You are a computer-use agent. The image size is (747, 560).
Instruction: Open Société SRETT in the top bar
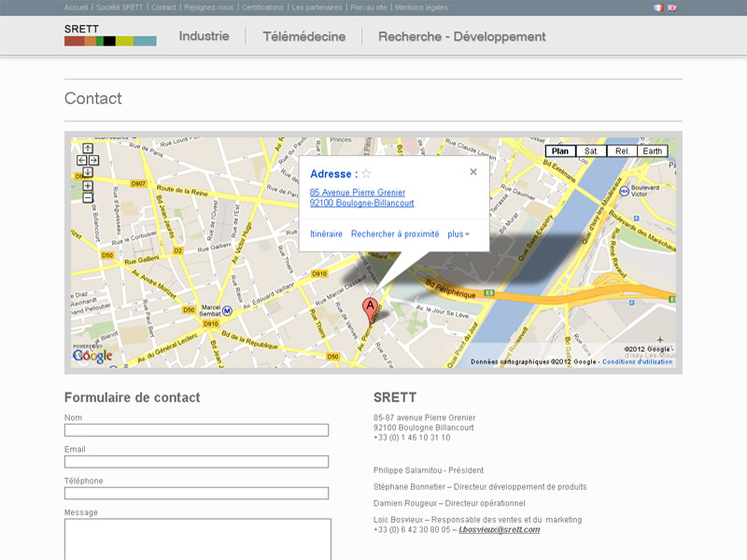pyautogui.click(x=120, y=7)
